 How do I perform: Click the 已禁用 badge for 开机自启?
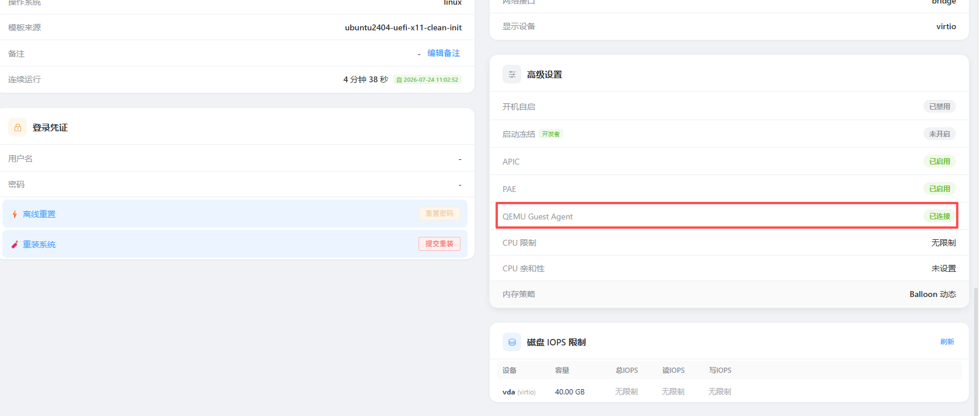pyautogui.click(x=940, y=107)
